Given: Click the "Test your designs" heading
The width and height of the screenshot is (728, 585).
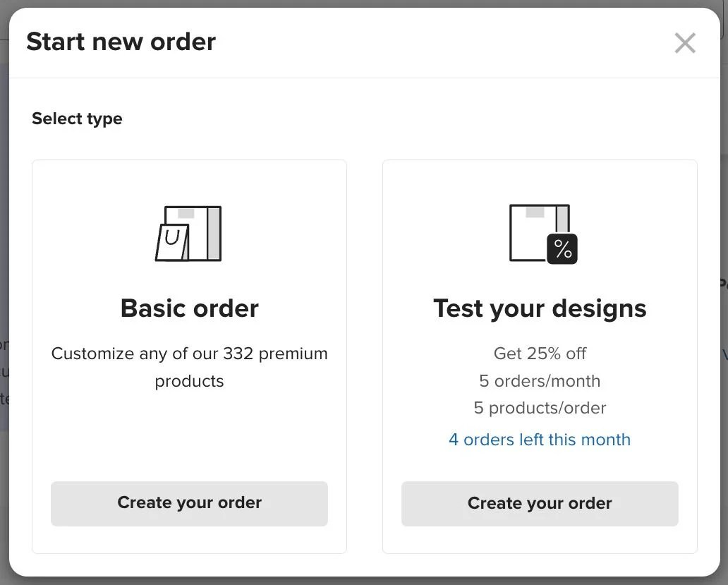Looking at the screenshot, I should (540, 308).
